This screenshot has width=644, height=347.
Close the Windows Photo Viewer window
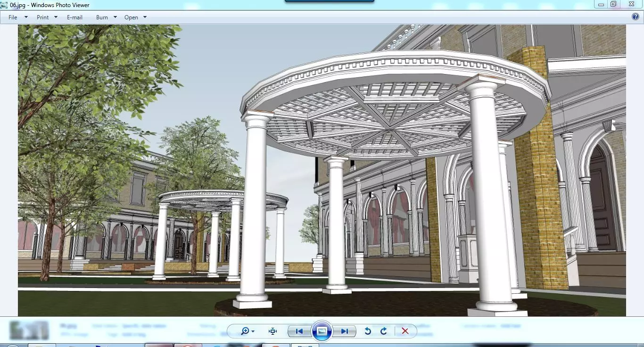(x=631, y=4)
